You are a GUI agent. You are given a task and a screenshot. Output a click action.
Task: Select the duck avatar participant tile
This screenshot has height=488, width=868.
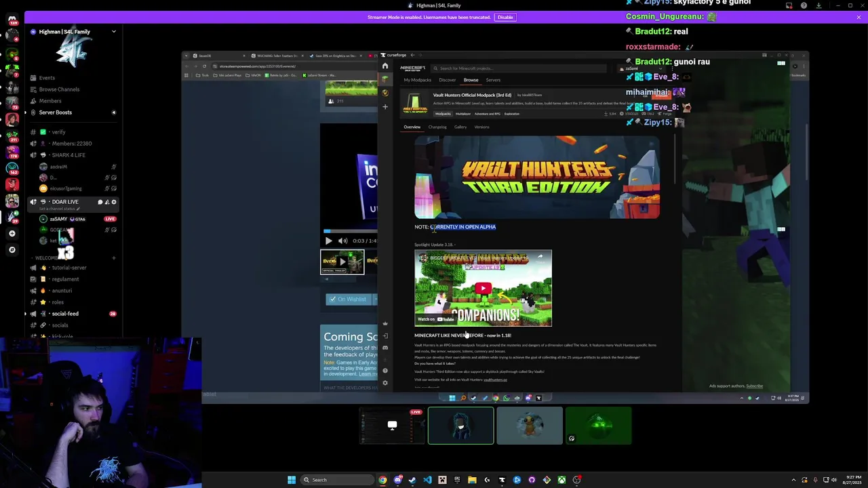tap(529, 426)
